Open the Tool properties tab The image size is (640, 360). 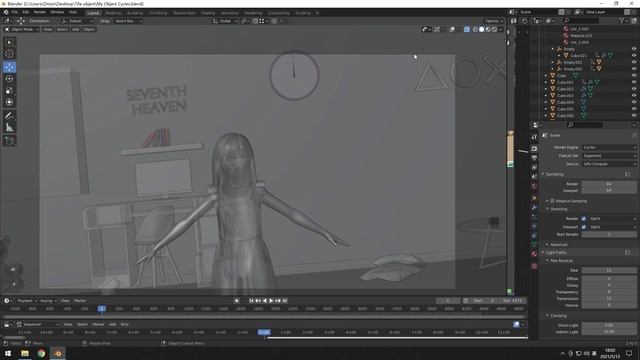tap(534, 137)
